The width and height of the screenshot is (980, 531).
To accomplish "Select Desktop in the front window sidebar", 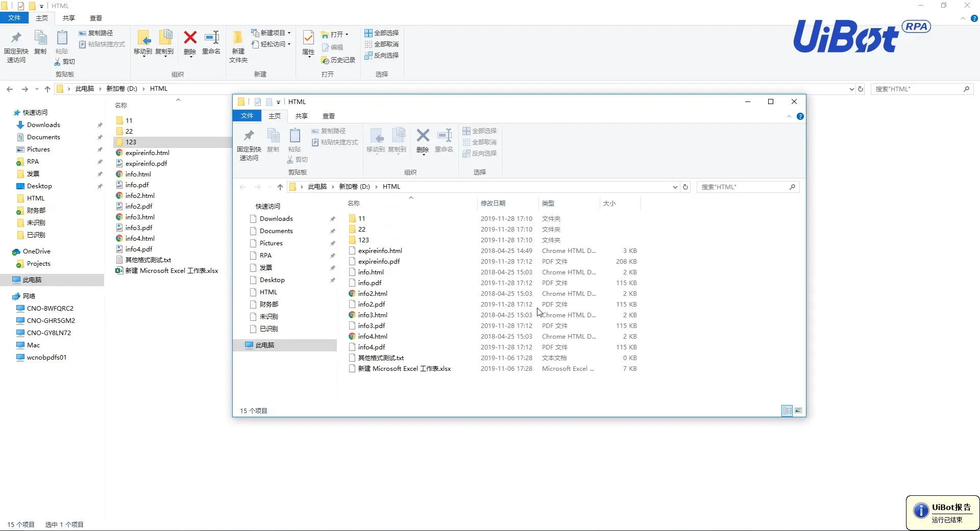I will coord(272,280).
